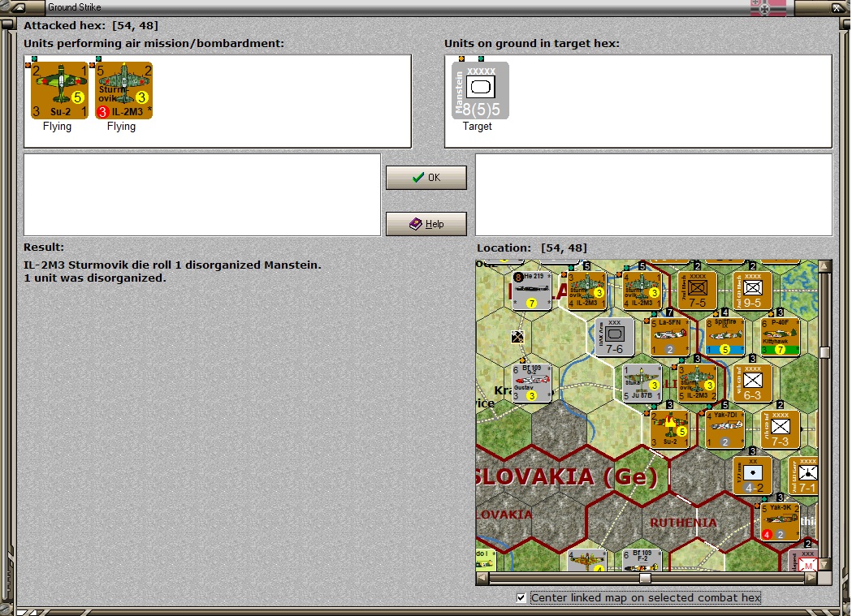Screen dimensions: 852x616
Task: Click the RUTHENIA region label on the map
Action: 683,523
